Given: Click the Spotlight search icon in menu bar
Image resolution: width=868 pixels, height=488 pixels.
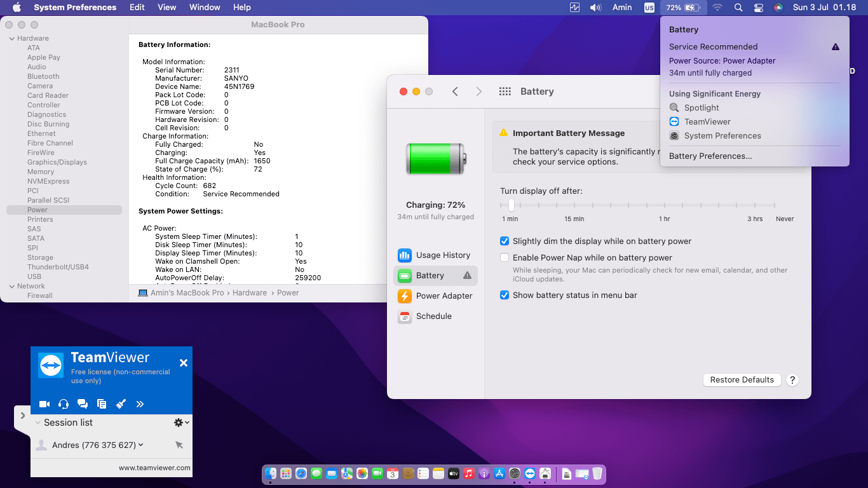Looking at the screenshot, I should coord(738,8).
